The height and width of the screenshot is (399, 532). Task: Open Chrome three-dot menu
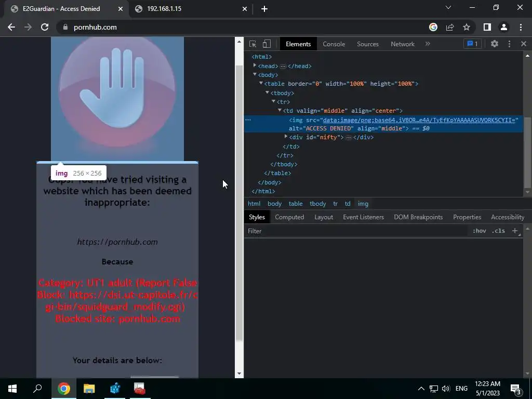521,27
